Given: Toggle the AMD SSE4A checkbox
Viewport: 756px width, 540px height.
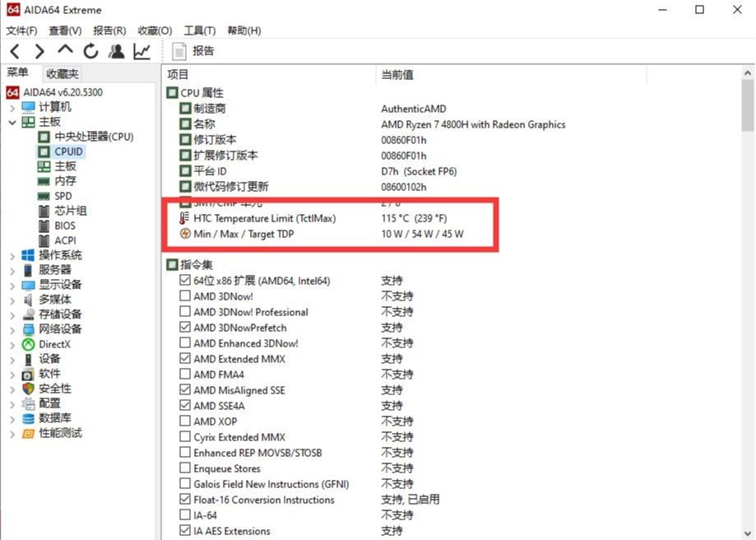Looking at the screenshot, I should point(185,406).
